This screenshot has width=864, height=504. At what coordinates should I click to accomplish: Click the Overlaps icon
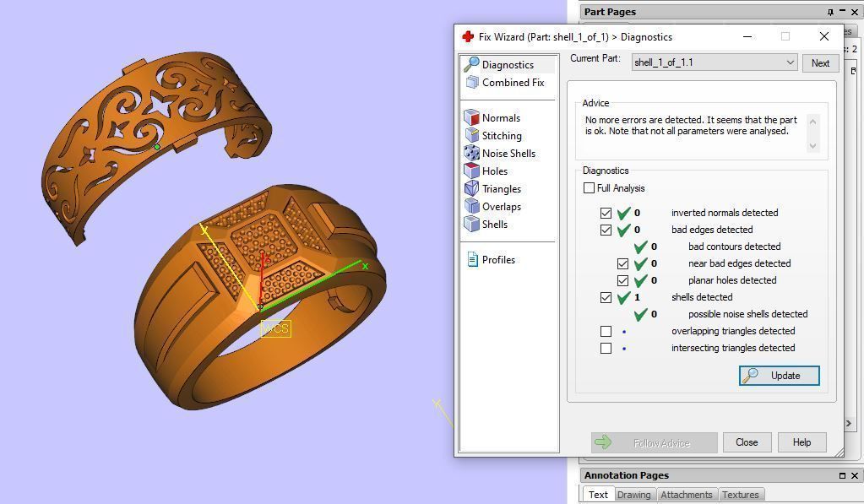[x=471, y=206]
